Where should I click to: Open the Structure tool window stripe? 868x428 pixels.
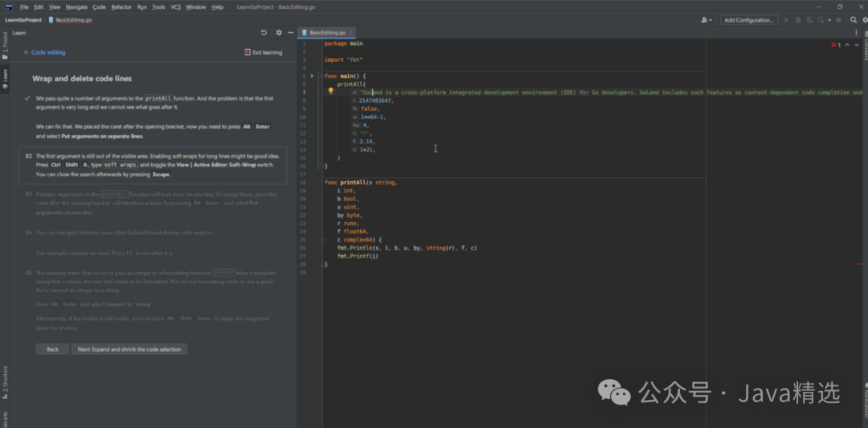coord(5,382)
